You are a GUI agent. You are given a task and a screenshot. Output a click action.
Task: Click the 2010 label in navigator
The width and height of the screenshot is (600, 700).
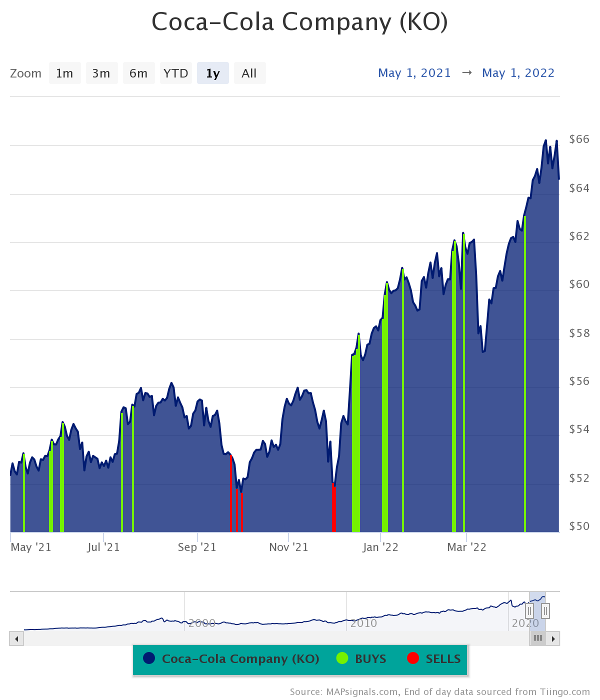[x=363, y=623]
